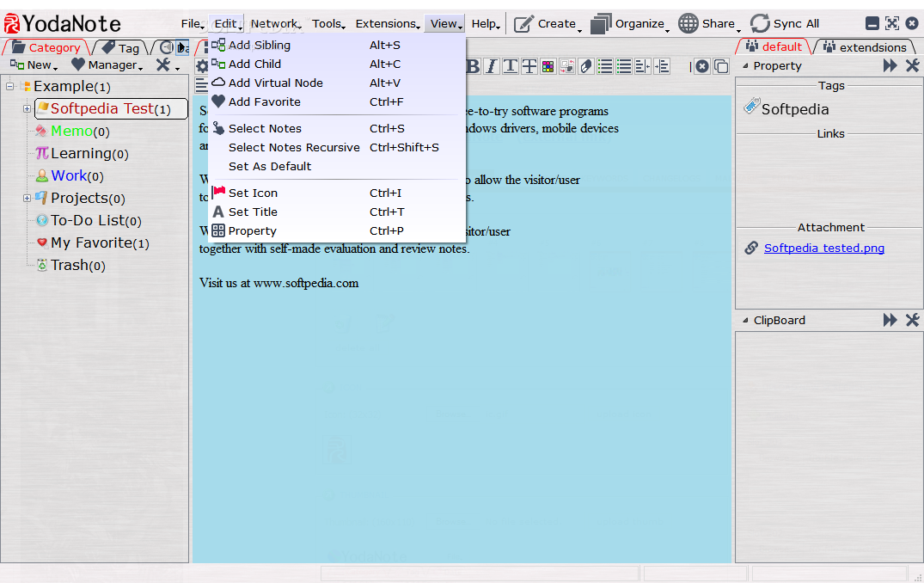The width and height of the screenshot is (924, 583).
Task: Apply strikethrough with the crossed T icon
Action: [529, 66]
